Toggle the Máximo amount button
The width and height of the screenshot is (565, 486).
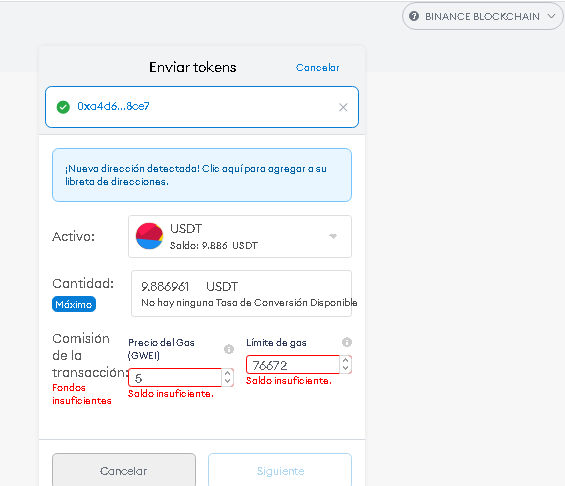point(74,304)
